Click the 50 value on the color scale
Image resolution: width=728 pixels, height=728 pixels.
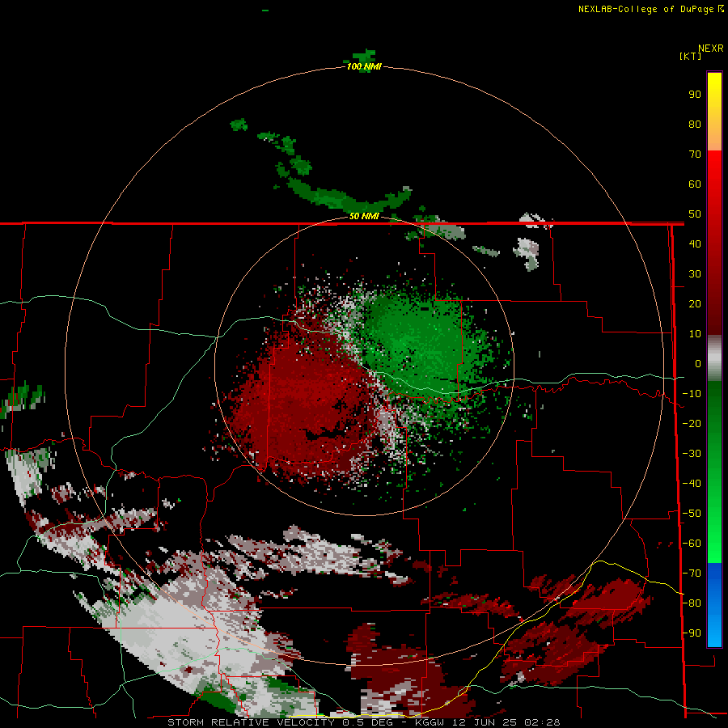click(695, 214)
